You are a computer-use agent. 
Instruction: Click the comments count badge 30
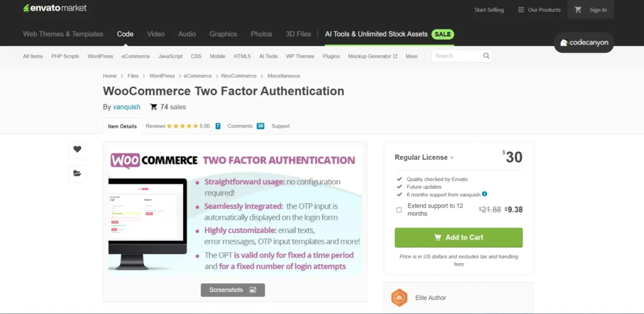pyautogui.click(x=260, y=126)
